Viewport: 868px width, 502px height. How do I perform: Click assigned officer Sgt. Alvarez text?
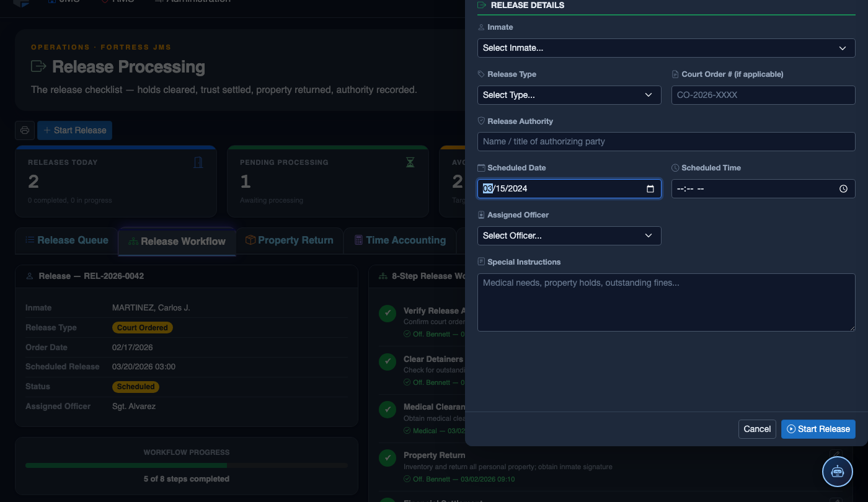(x=134, y=407)
